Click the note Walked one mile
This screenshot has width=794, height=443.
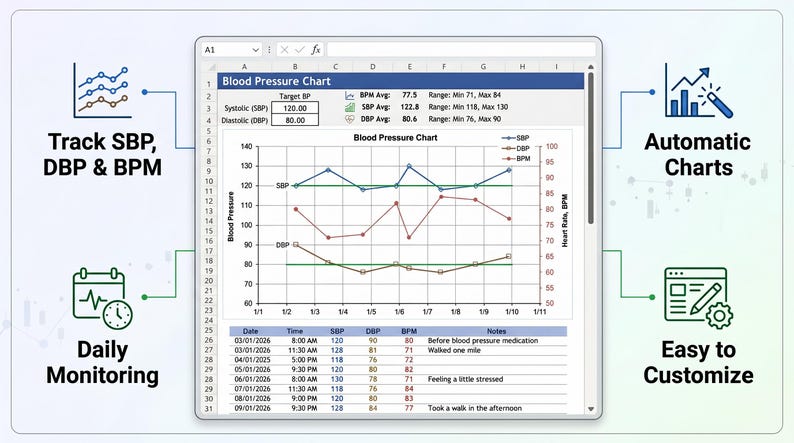point(454,350)
